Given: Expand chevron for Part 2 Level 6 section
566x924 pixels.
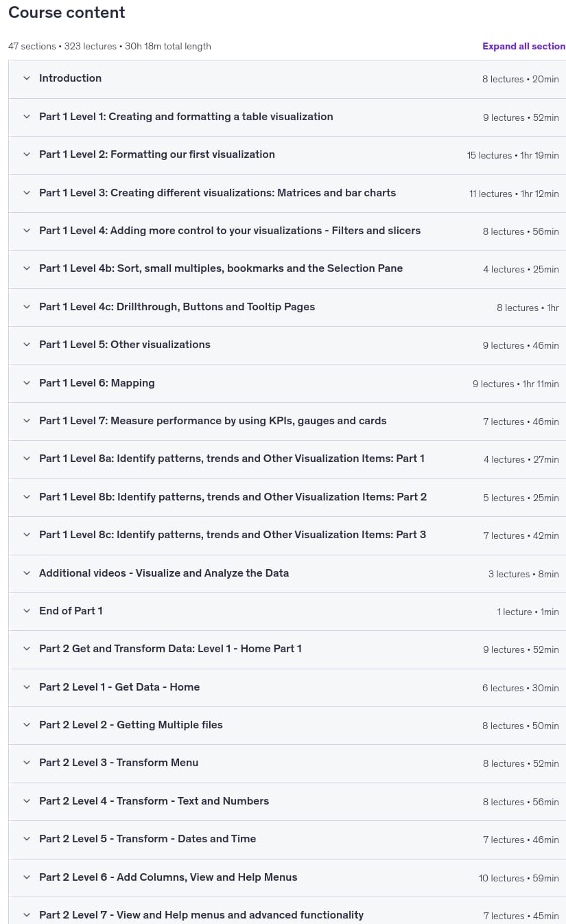Looking at the screenshot, I should [x=27, y=877].
